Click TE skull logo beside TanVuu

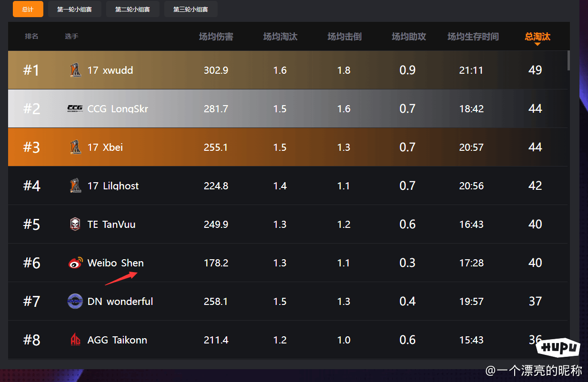point(75,224)
